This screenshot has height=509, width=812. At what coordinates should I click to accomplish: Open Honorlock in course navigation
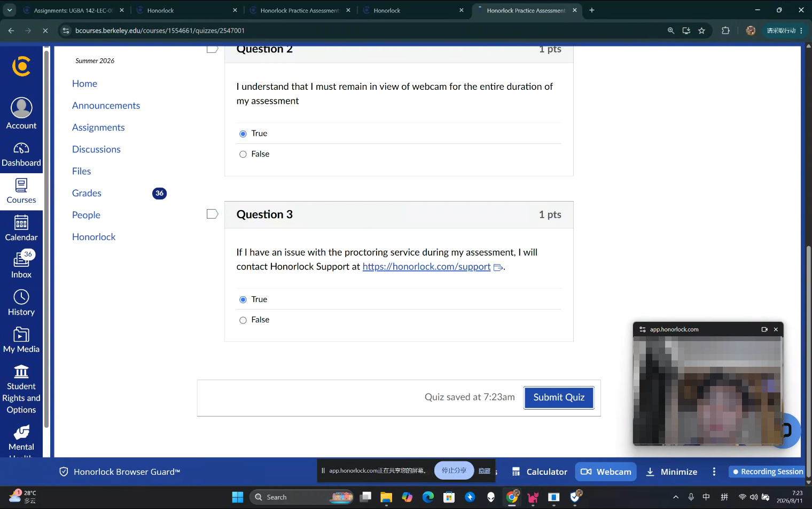pyautogui.click(x=93, y=237)
